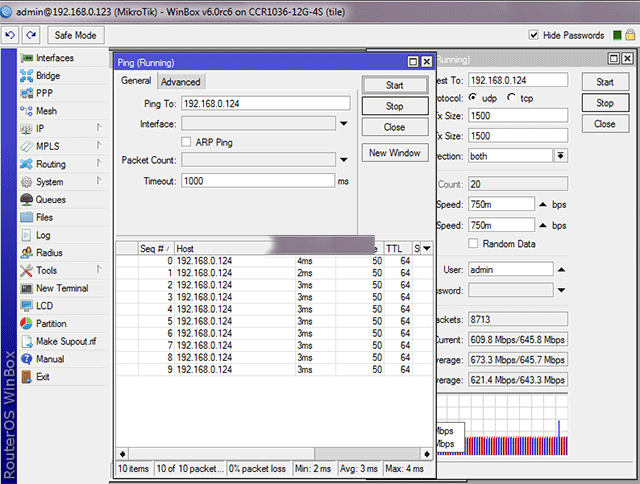Click the Exit door icon
Screen dimensions: 640x484
point(27,377)
